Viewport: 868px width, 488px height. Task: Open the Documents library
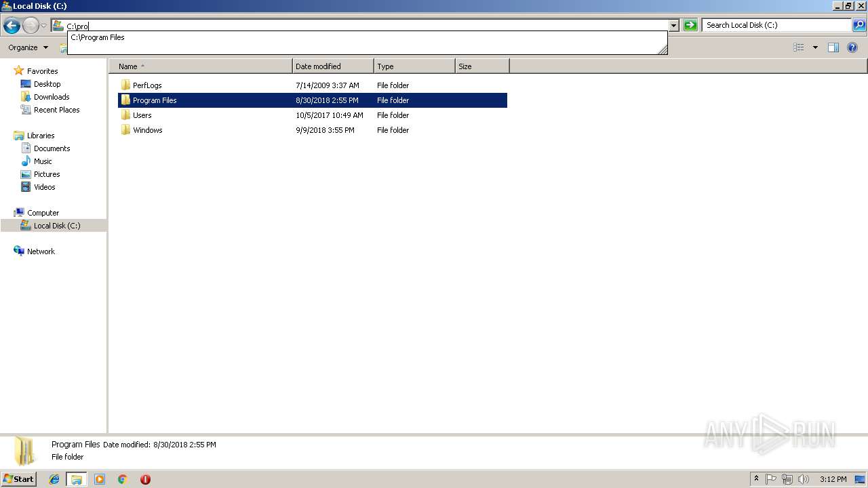[52, 148]
